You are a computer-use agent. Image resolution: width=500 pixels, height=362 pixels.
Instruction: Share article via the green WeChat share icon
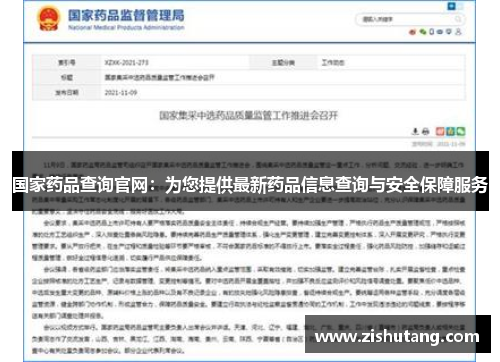point(461,131)
